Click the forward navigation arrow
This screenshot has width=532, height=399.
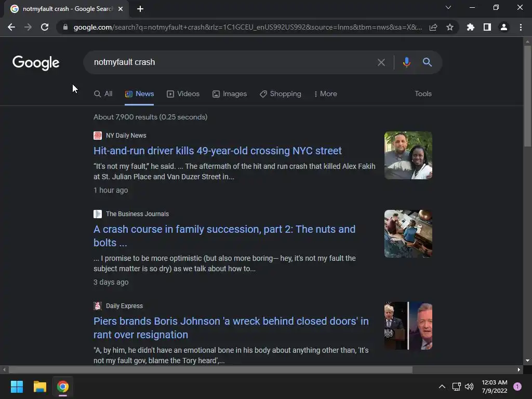click(x=28, y=27)
